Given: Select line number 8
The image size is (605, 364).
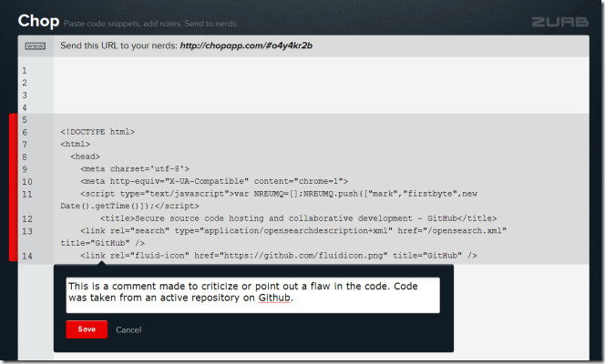Looking at the screenshot, I should pyautogui.click(x=25, y=157).
